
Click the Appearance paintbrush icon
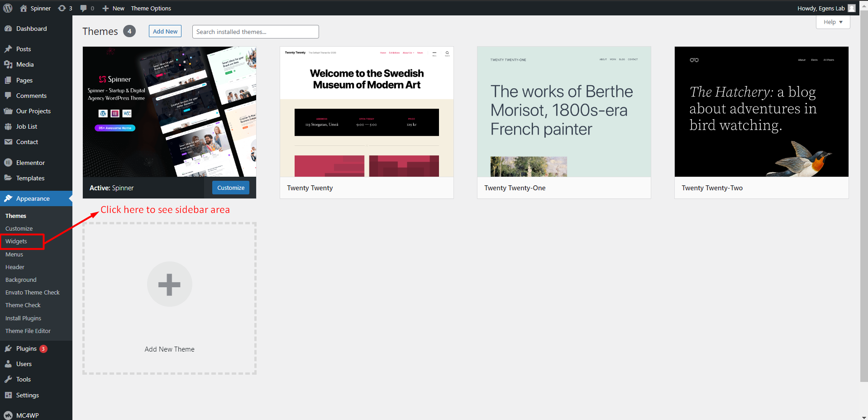click(8, 198)
